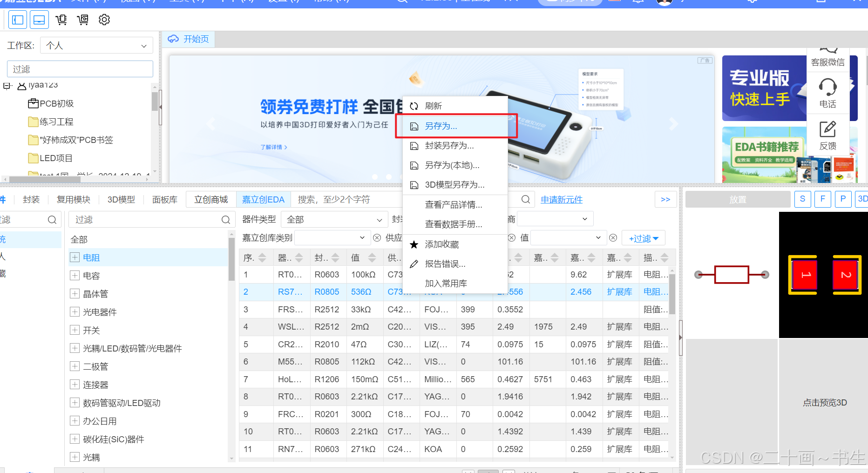Choose 另存为(本地)... menu entry
Screen dimensions: 868x473
pyautogui.click(x=455, y=165)
